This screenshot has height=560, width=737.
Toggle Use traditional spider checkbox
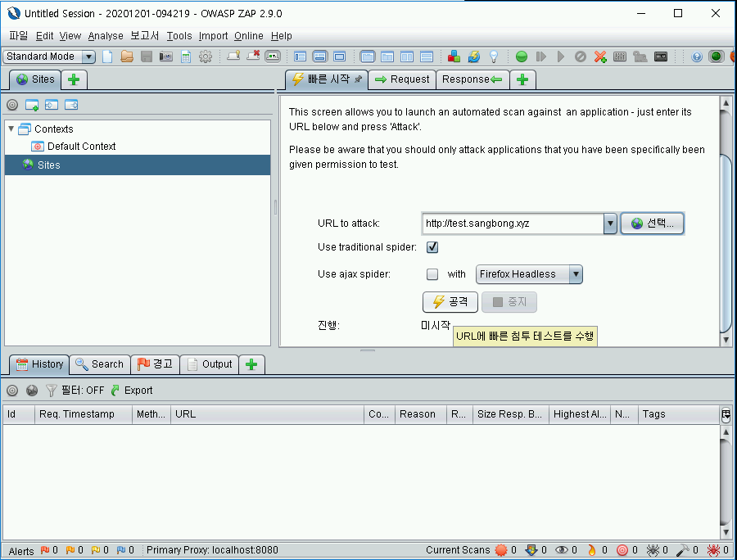[x=432, y=247]
